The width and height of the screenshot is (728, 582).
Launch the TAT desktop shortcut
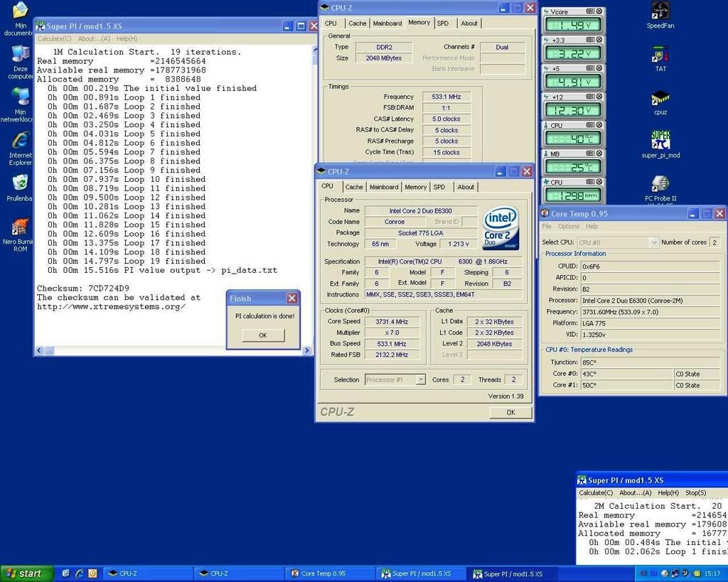pyautogui.click(x=660, y=55)
